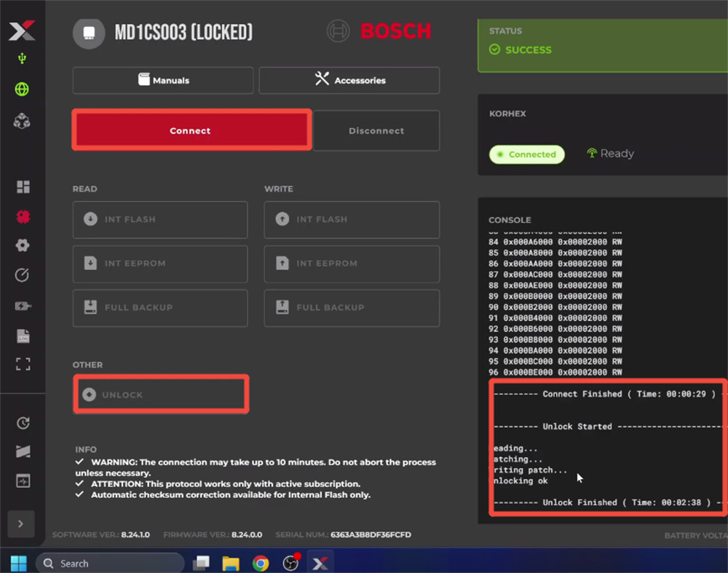Select Read INT EEPROM
Image resolution: width=728 pixels, height=573 pixels.
[160, 264]
